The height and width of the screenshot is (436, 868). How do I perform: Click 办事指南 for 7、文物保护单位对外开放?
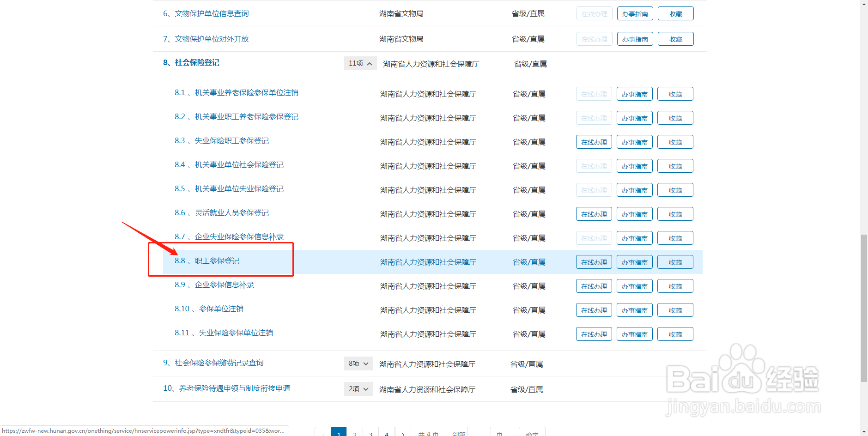point(635,39)
